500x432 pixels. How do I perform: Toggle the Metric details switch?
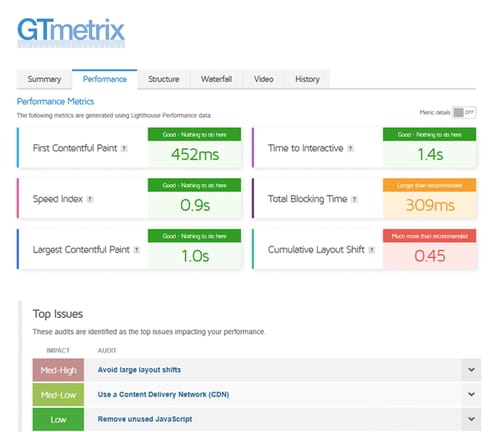pyautogui.click(x=464, y=112)
